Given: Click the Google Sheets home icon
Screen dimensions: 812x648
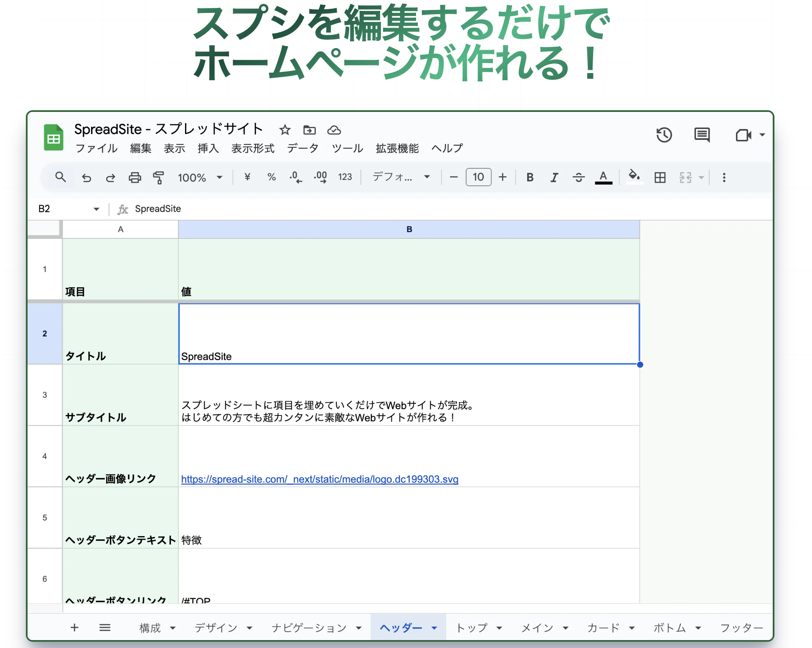Looking at the screenshot, I should point(53,137).
